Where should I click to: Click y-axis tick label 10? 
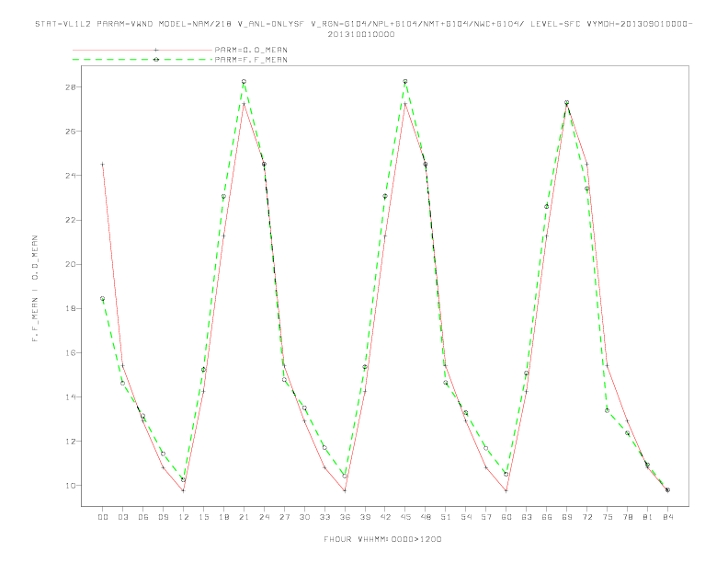tap(71, 486)
